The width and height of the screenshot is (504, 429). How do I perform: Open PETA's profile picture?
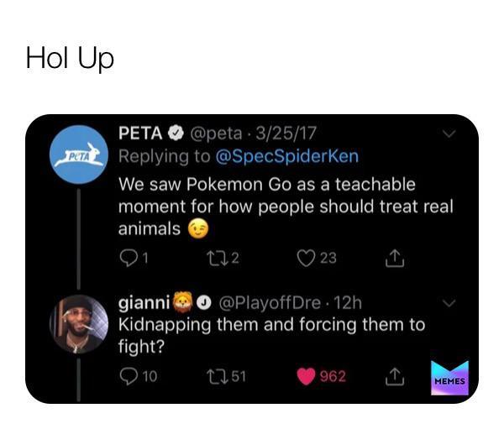tap(78, 156)
